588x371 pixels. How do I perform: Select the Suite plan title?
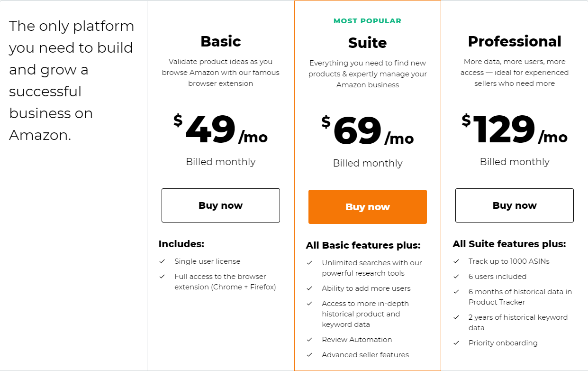368,43
